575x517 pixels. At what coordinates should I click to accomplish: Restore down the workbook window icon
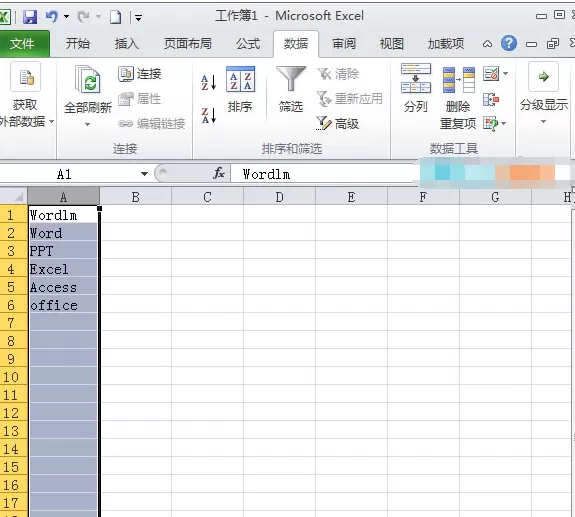[x=553, y=44]
